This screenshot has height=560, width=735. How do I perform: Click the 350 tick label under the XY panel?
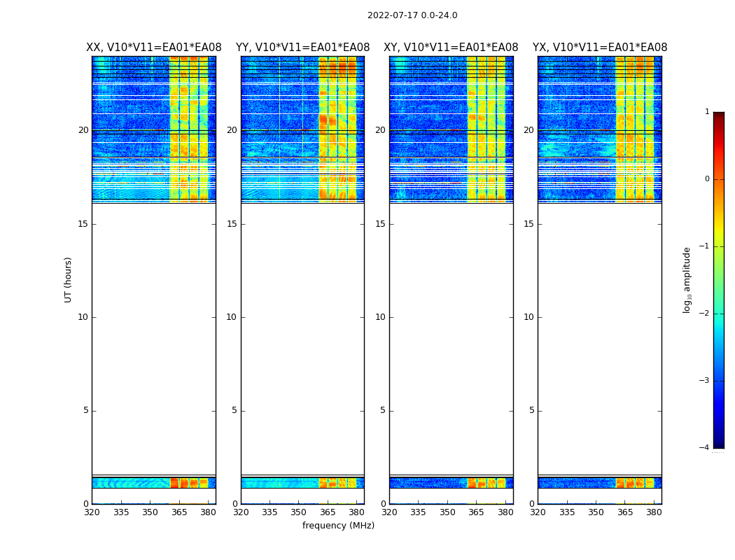447,512
